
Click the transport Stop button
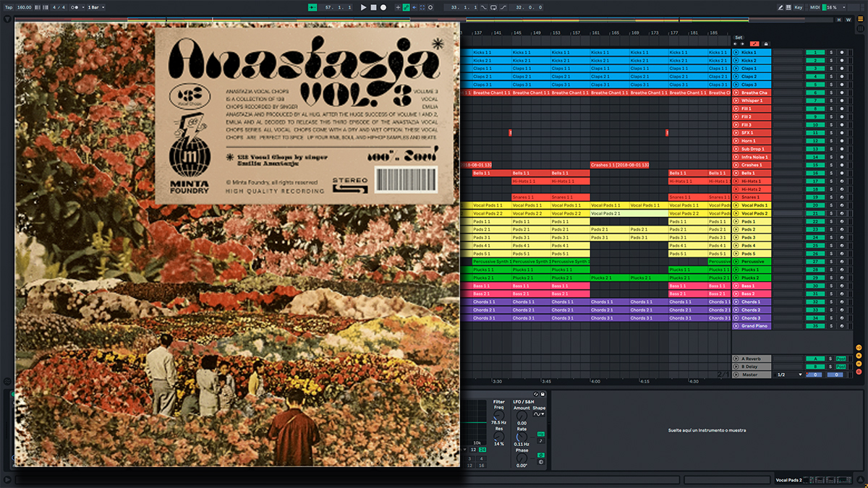coord(373,7)
